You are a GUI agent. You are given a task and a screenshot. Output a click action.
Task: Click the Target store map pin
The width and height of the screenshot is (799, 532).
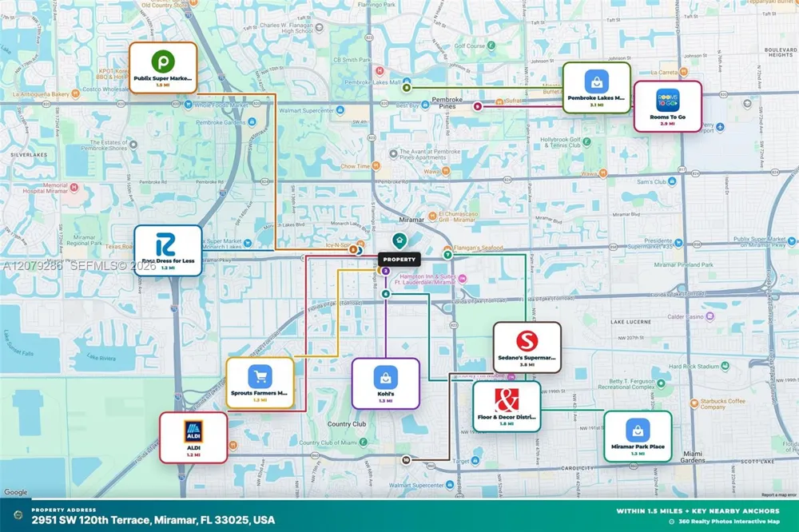coord(475,461)
